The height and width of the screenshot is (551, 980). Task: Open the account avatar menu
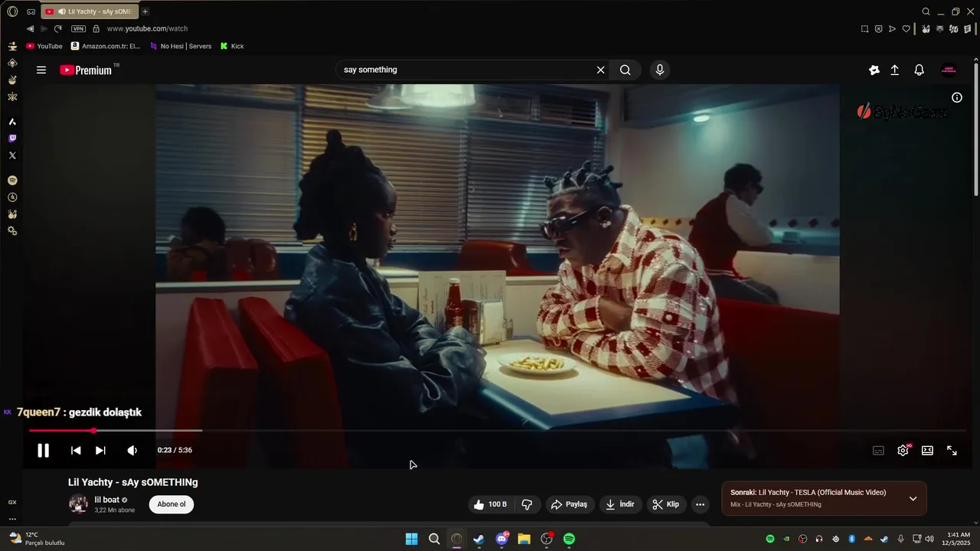(x=949, y=70)
